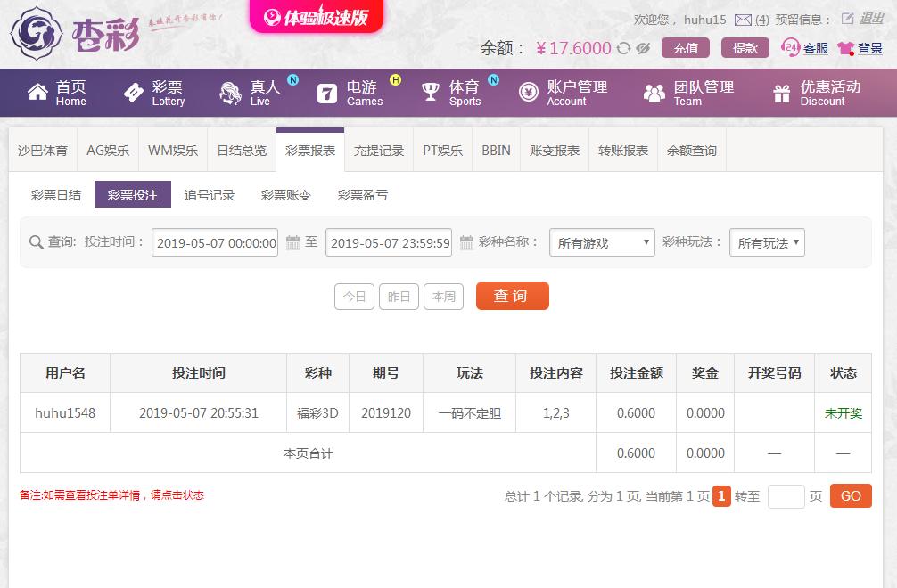
Task: Refresh the balance with the circular arrow icon
Action: coord(623,49)
